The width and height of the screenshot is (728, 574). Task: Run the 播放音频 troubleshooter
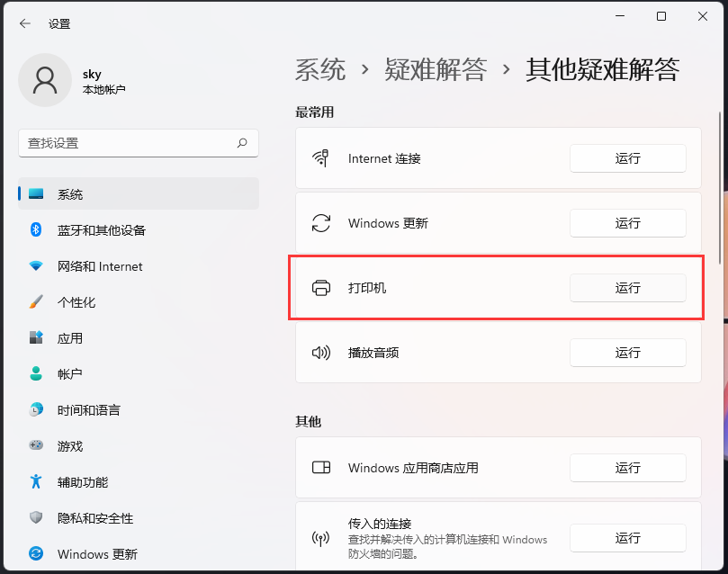click(x=628, y=353)
